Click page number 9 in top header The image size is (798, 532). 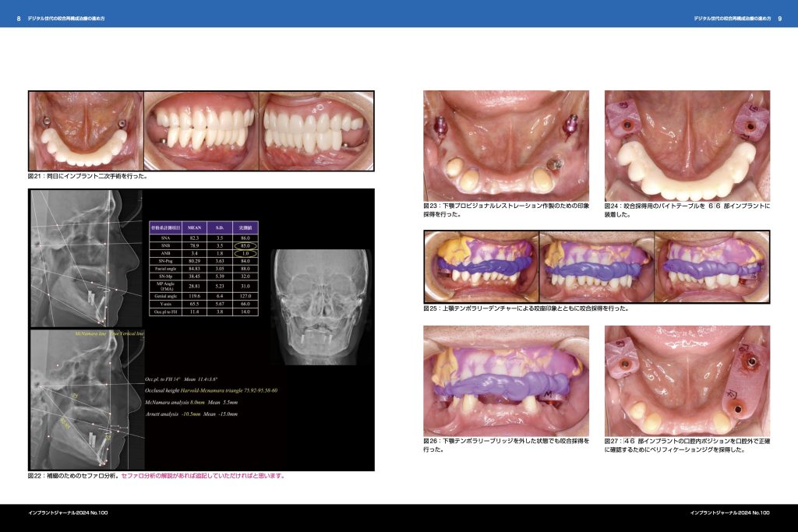[780, 18]
